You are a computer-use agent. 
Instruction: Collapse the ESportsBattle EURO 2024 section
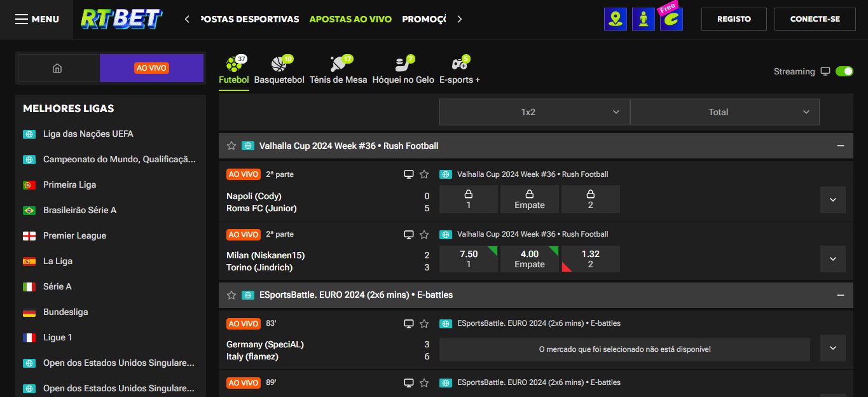pos(840,295)
